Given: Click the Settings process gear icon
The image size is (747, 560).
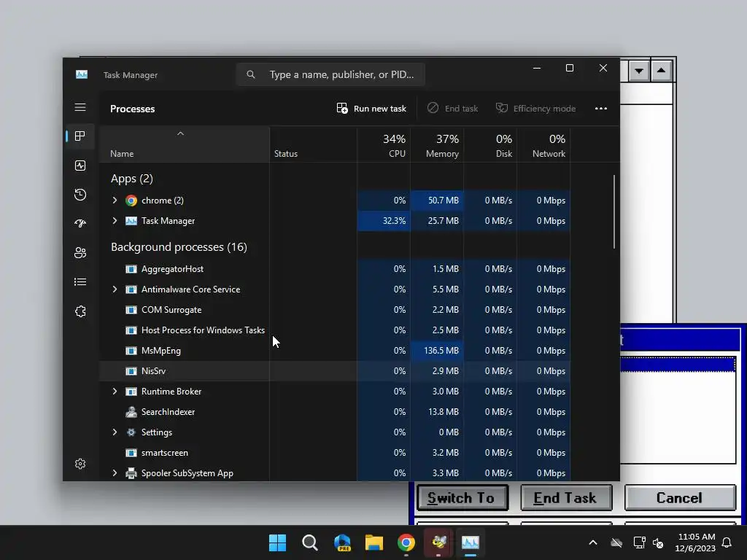Looking at the screenshot, I should pos(131,432).
